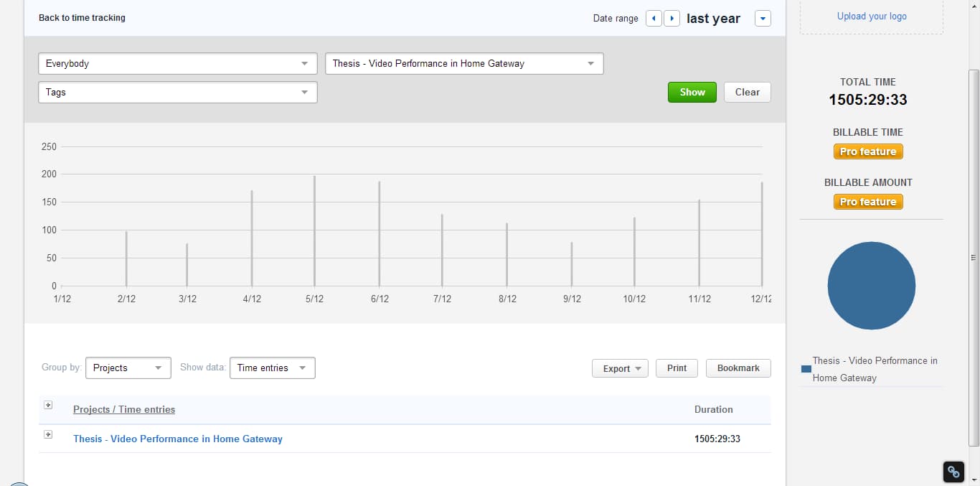Image resolution: width=980 pixels, height=486 pixels.
Task: Open the Show data Time entries dropdown
Action: coord(272,368)
